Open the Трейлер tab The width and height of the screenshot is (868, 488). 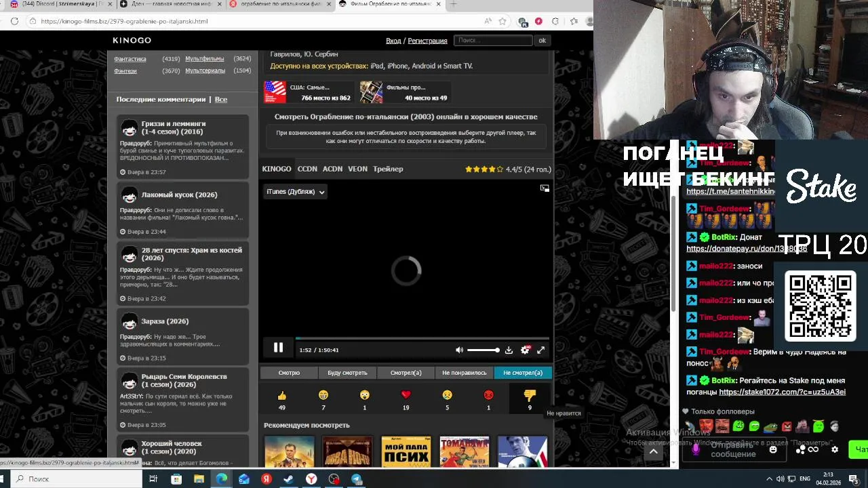point(388,169)
